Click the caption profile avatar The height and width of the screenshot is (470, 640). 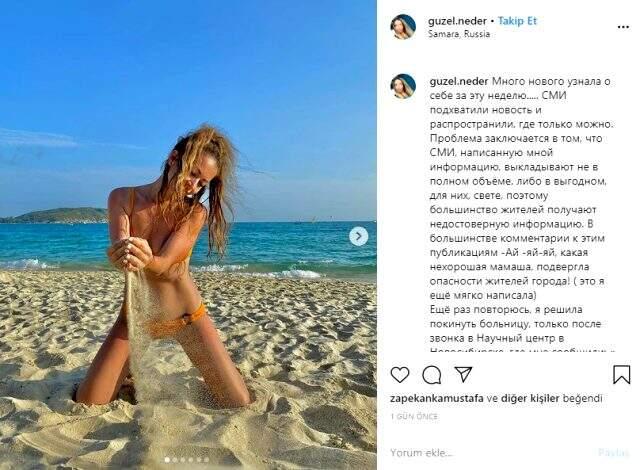click(x=403, y=86)
